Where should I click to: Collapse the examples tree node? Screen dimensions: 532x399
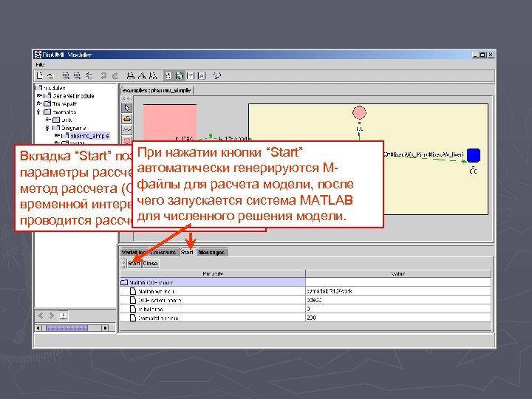point(38,112)
